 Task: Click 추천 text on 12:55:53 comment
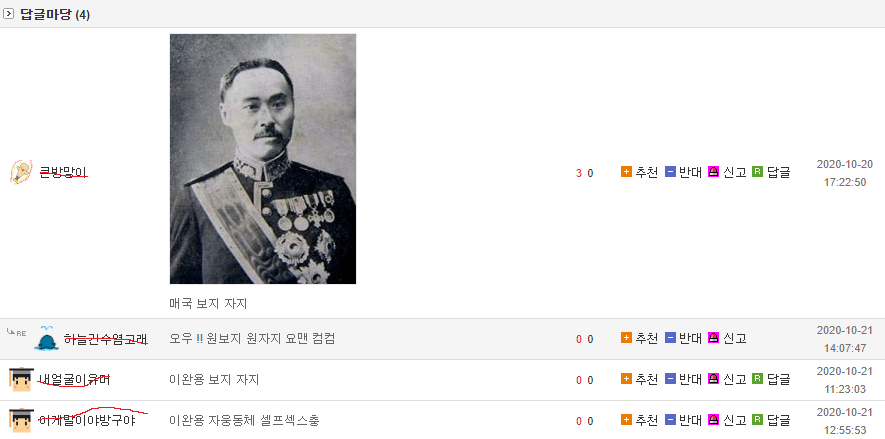tap(647, 420)
